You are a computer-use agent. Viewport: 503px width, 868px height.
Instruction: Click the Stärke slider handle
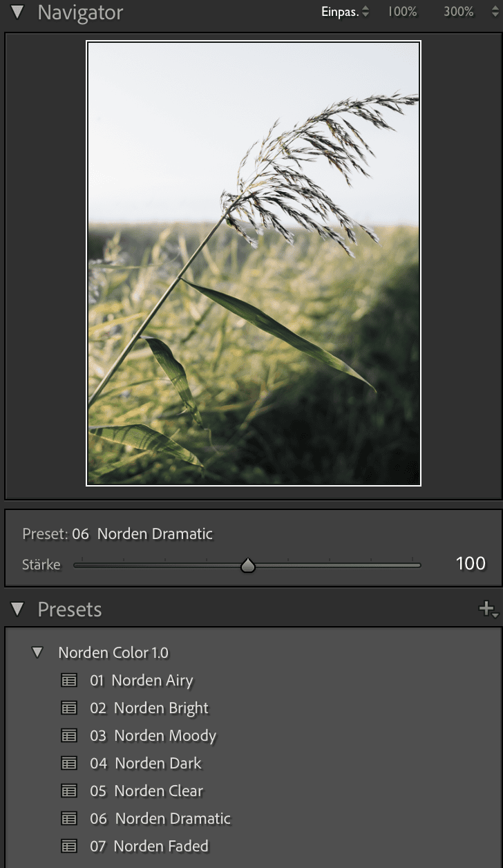(x=248, y=566)
